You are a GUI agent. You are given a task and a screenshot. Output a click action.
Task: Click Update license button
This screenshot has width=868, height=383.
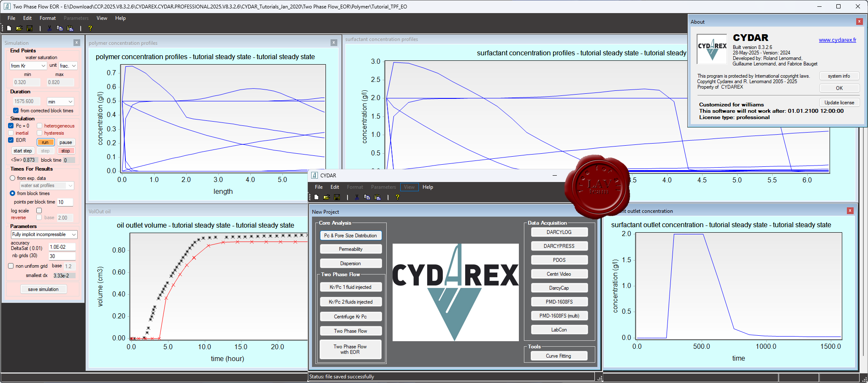point(839,103)
